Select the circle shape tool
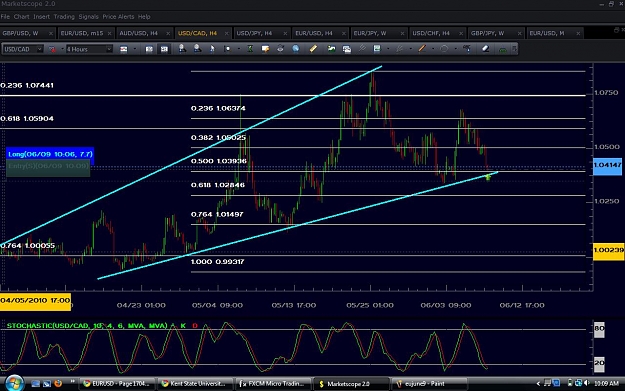The width and height of the screenshot is (625, 391). [444, 49]
